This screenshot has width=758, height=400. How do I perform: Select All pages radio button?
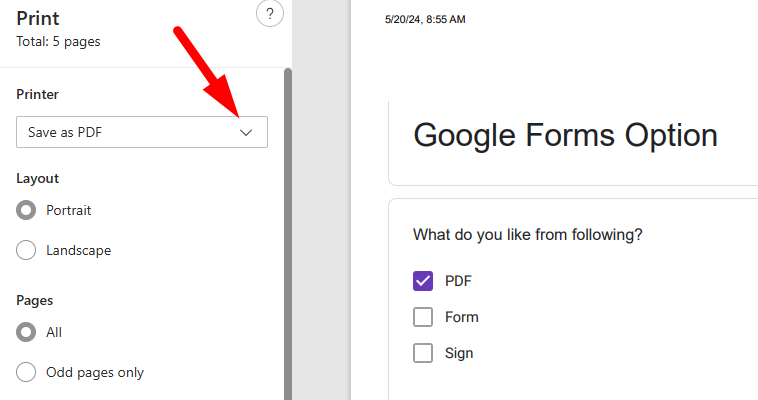[27, 332]
